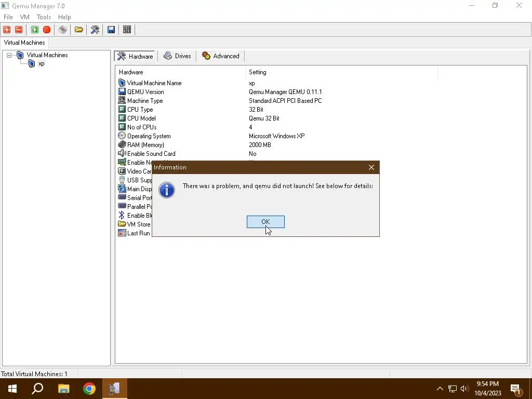Click the red minus delete VM icon
The height and width of the screenshot is (399, 532).
click(x=19, y=30)
